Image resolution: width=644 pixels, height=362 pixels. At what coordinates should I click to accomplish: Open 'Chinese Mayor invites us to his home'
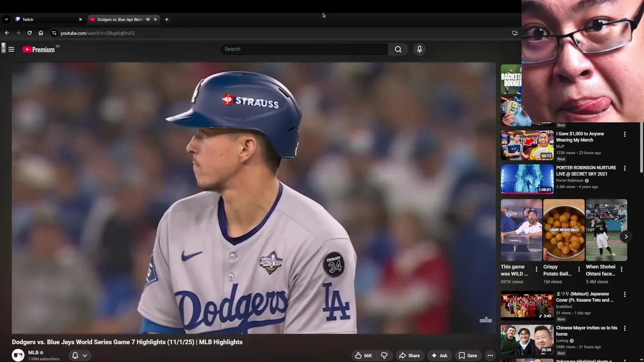coord(587,331)
